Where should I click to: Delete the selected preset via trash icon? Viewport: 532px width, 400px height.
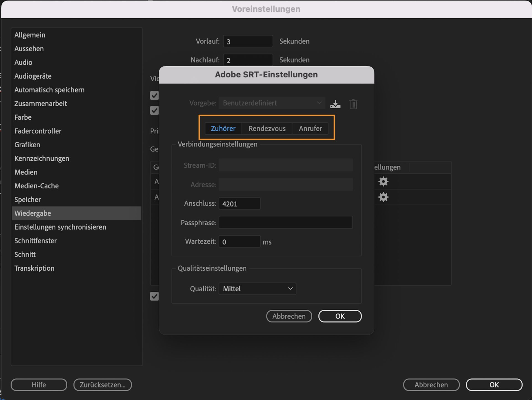pyautogui.click(x=353, y=104)
